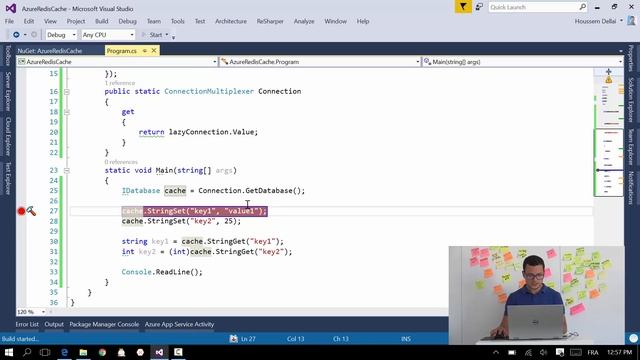The image size is (640, 360).
Task: Open the Analyze menu
Action: pos(304,21)
